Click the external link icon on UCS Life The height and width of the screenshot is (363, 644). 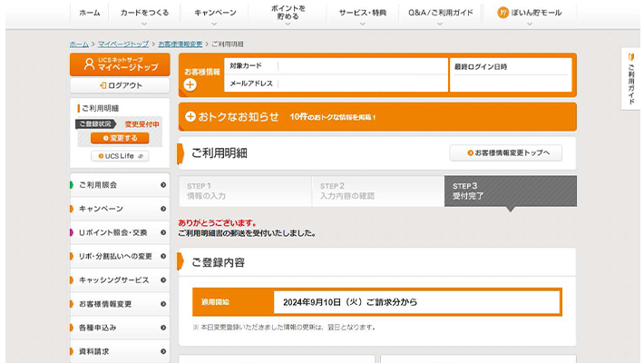(142, 155)
